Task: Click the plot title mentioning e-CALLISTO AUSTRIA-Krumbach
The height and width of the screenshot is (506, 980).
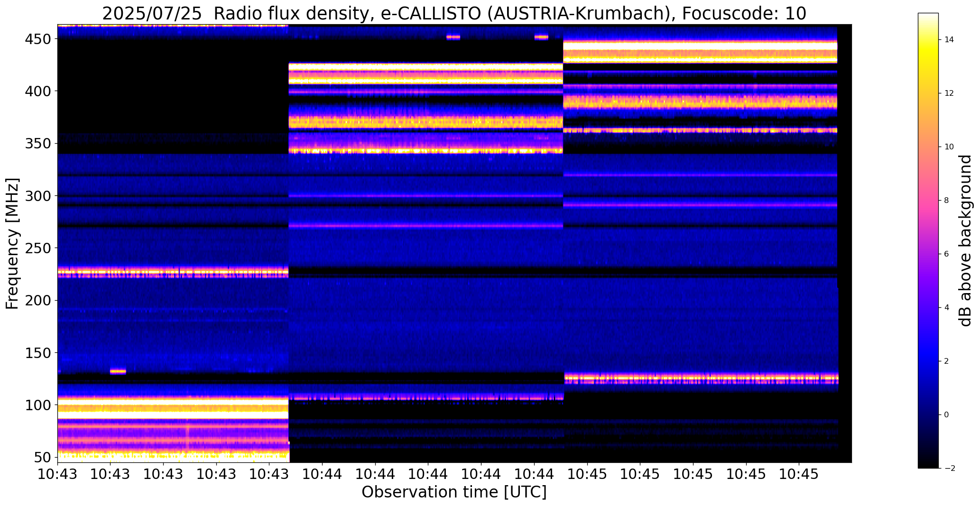Action: pyautogui.click(x=454, y=13)
